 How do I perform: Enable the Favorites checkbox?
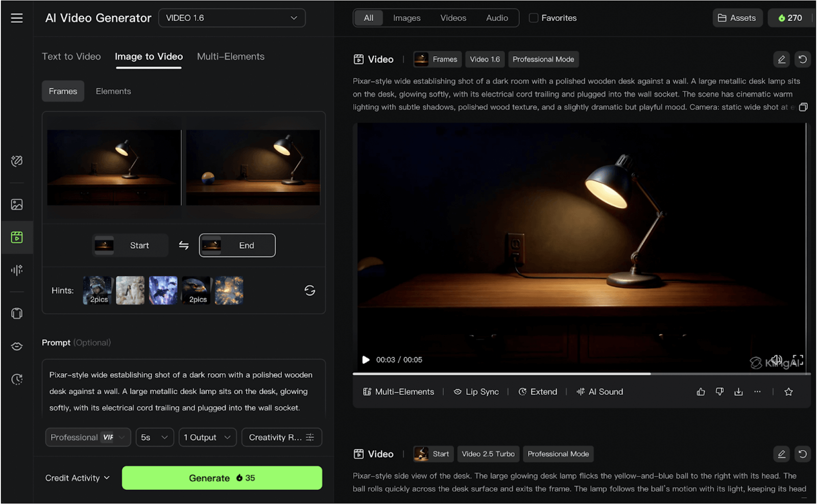(x=534, y=18)
